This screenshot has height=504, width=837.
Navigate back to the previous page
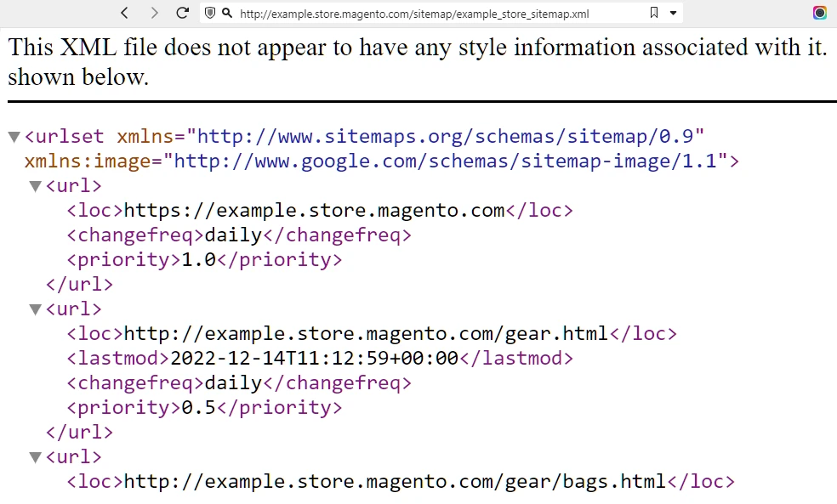coord(124,13)
